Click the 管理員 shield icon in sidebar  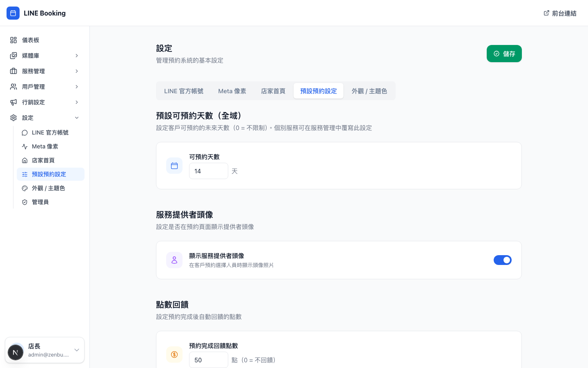[25, 202]
